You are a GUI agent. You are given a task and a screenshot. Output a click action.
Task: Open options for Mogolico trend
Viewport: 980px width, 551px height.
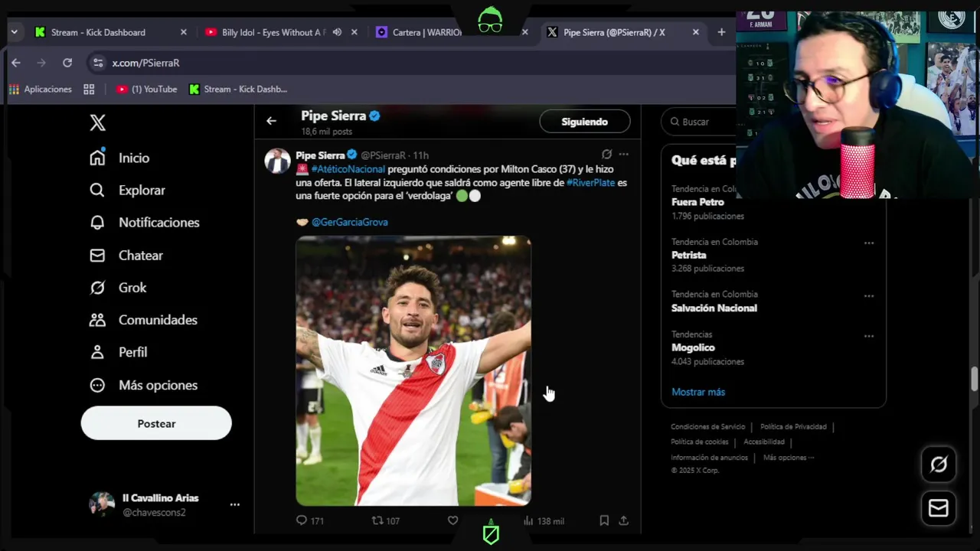click(x=869, y=335)
